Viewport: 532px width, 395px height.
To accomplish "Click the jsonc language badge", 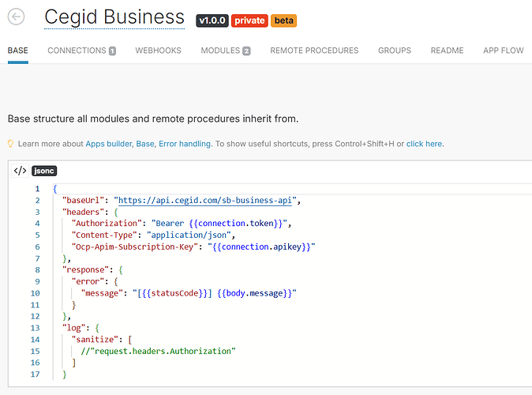I will coord(44,171).
